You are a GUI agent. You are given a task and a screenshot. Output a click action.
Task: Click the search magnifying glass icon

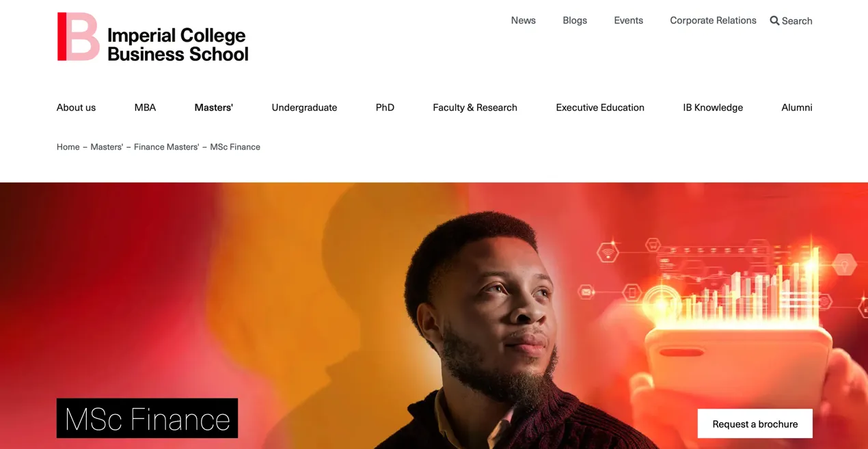[x=774, y=21]
